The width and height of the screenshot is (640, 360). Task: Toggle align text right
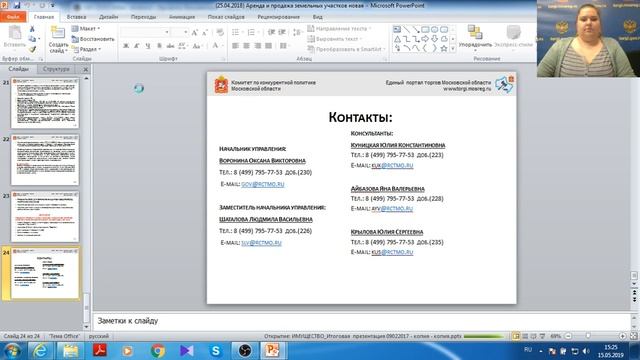(x=258, y=46)
